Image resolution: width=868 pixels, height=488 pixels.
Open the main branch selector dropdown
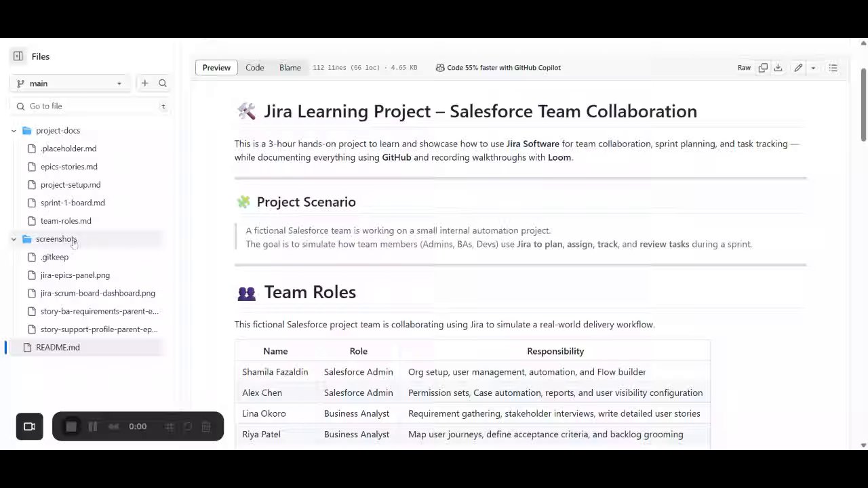click(70, 83)
